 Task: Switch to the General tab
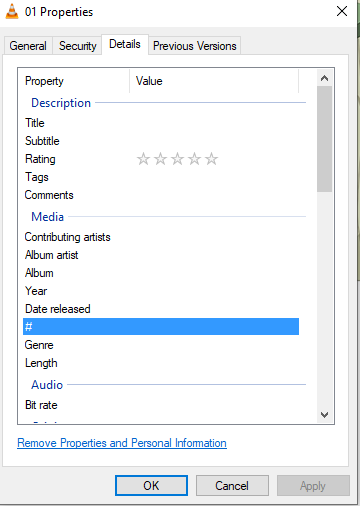28,46
